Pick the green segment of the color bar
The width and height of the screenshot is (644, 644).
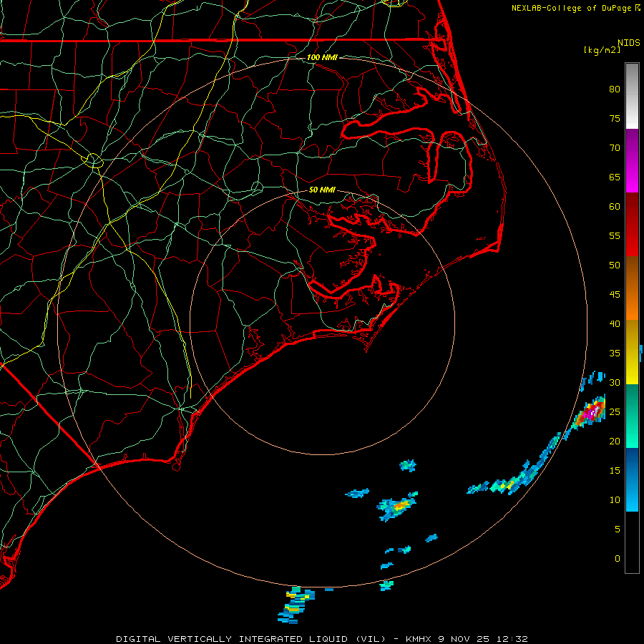[x=632, y=416]
